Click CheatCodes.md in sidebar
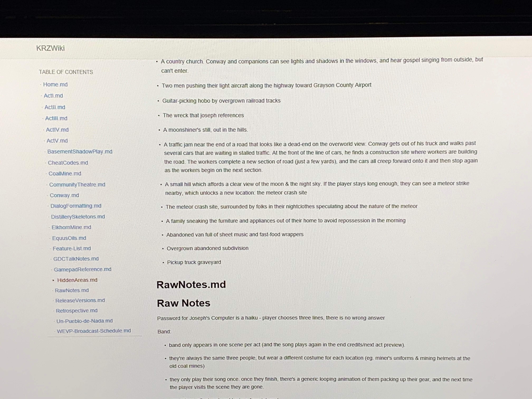The image size is (532, 399). click(68, 163)
